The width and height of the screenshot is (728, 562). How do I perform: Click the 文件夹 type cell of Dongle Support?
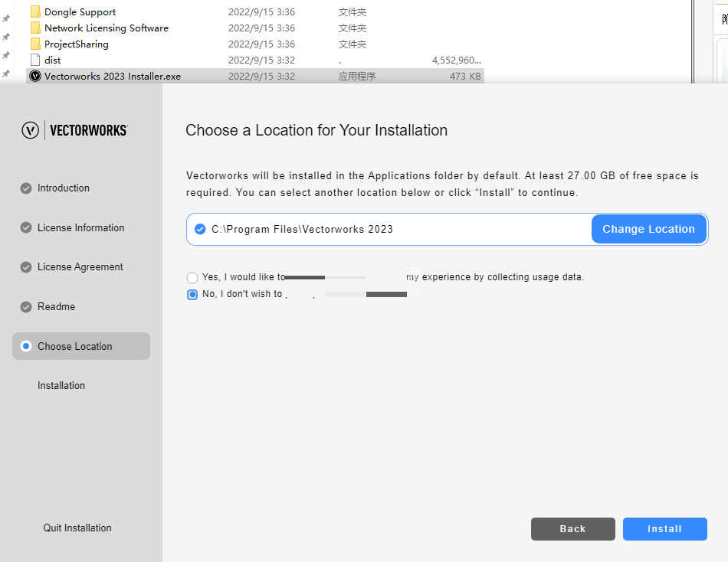point(352,12)
